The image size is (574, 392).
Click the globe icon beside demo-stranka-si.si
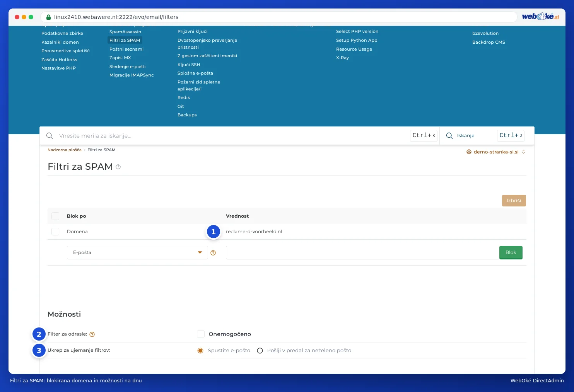(469, 152)
